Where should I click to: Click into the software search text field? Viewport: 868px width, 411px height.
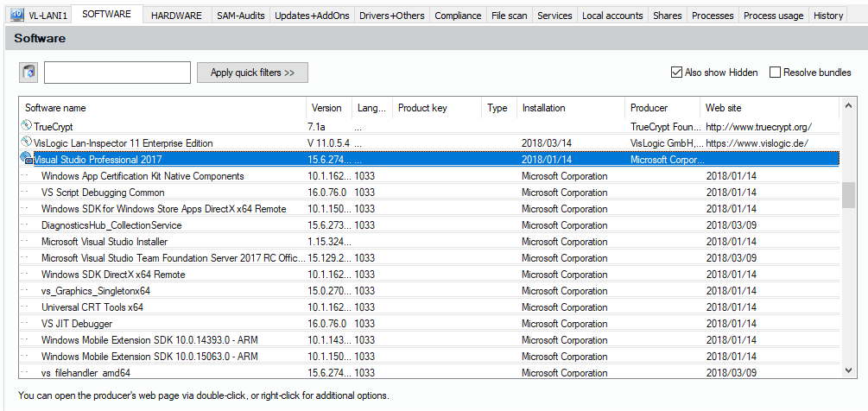117,73
